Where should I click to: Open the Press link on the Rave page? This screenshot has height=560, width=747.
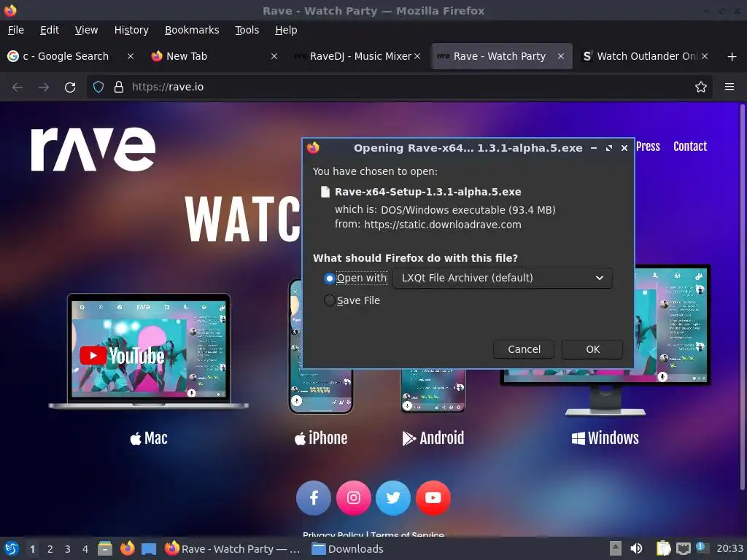pyautogui.click(x=648, y=147)
